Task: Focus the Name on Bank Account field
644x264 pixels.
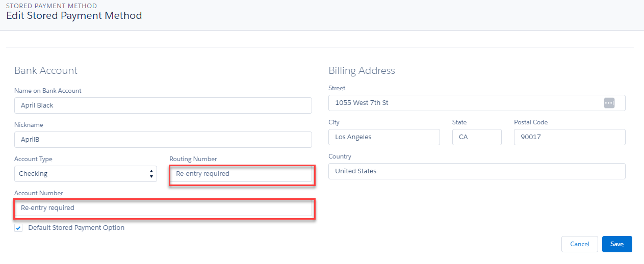Action: [163, 105]
